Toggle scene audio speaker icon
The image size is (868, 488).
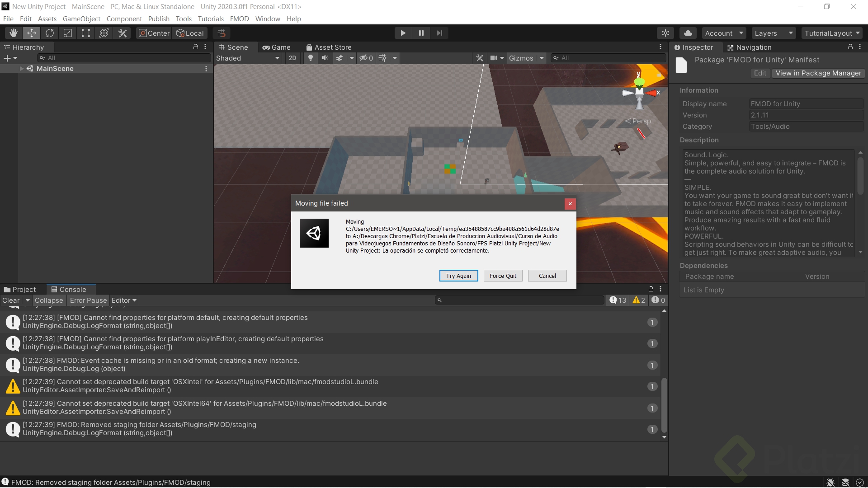coord(325,58)
